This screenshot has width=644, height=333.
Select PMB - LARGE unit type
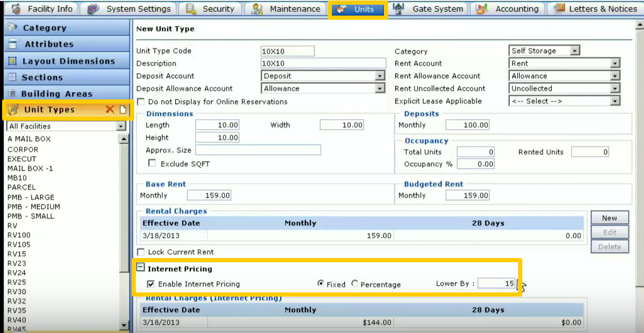(x=31, y=197)
